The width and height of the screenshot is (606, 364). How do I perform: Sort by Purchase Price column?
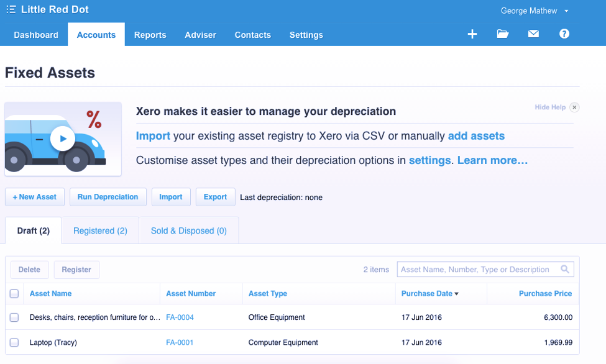pyautogui.click(x=545, y=294)
